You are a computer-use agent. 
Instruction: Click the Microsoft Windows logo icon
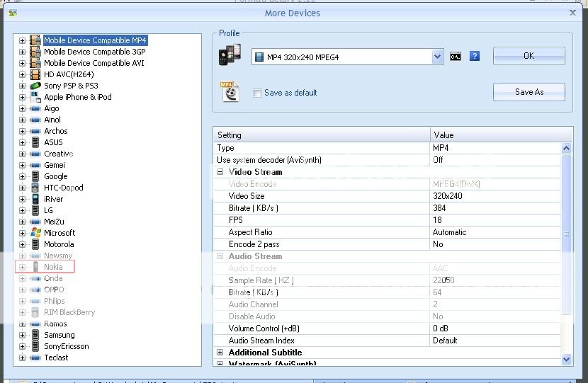click(35, 233)
